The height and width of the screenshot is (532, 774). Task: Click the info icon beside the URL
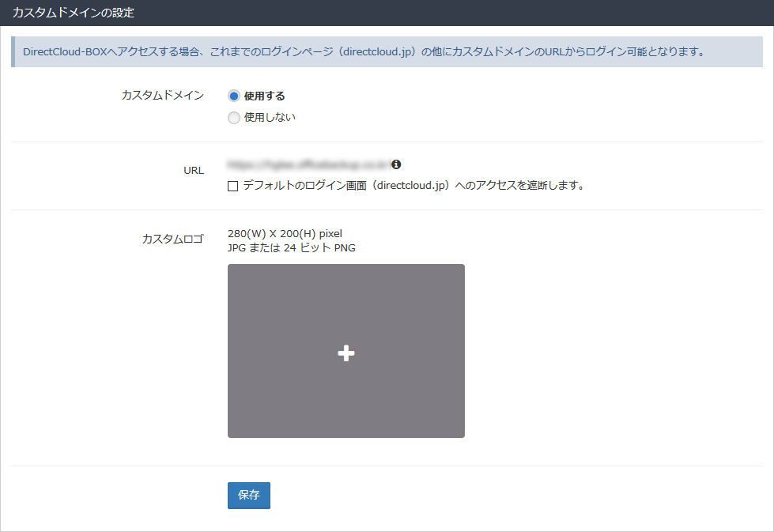tap(396, 164)
